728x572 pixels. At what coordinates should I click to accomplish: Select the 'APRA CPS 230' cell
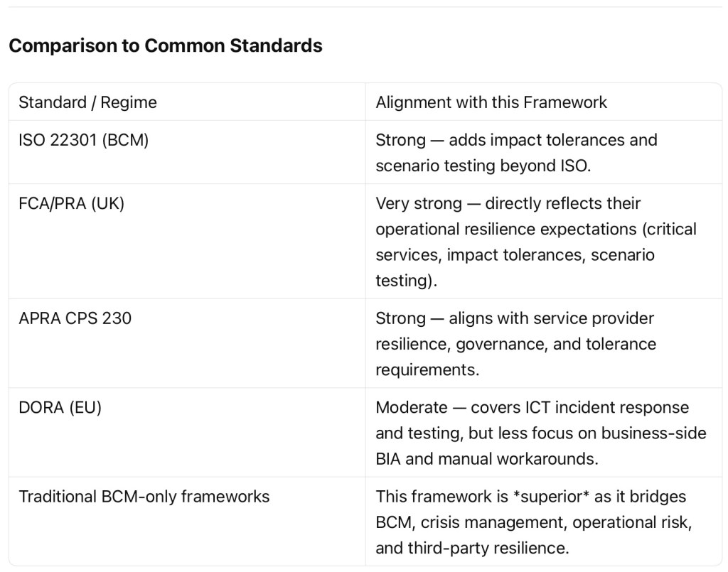75,318
